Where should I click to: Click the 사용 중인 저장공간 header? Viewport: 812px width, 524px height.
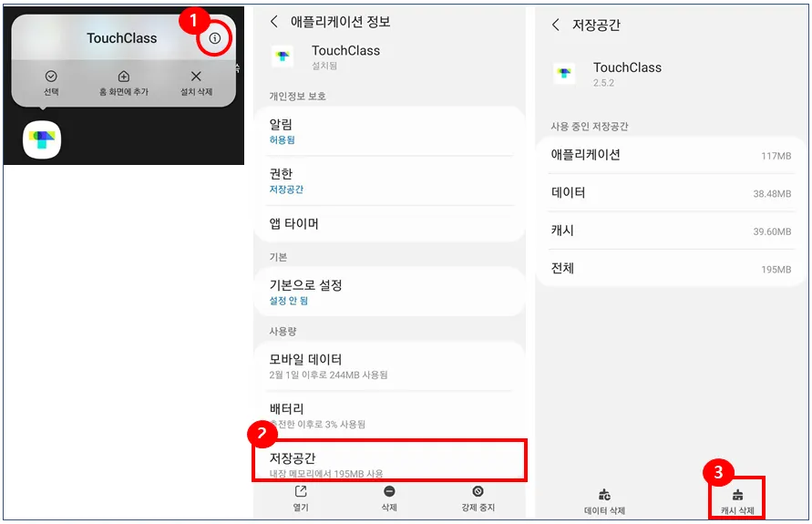tap(590, 127)
